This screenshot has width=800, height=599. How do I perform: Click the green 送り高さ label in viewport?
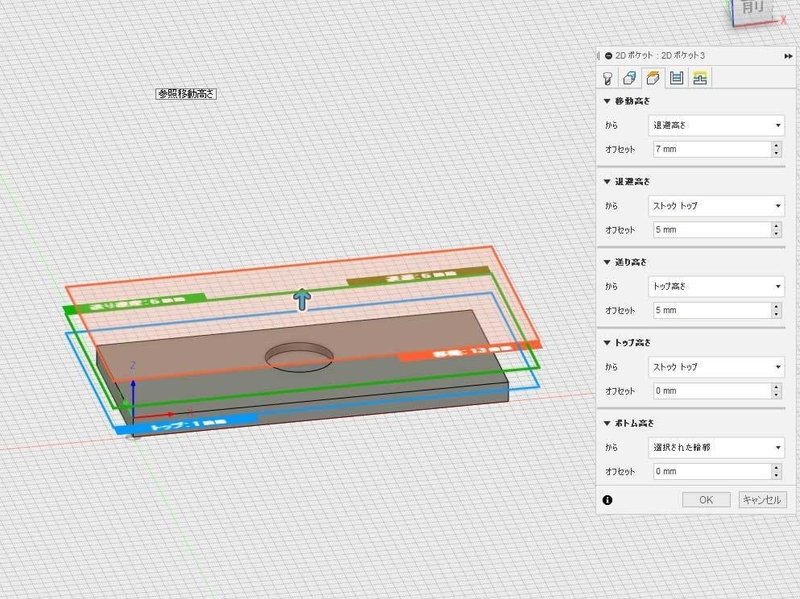[x=135, y=303]
